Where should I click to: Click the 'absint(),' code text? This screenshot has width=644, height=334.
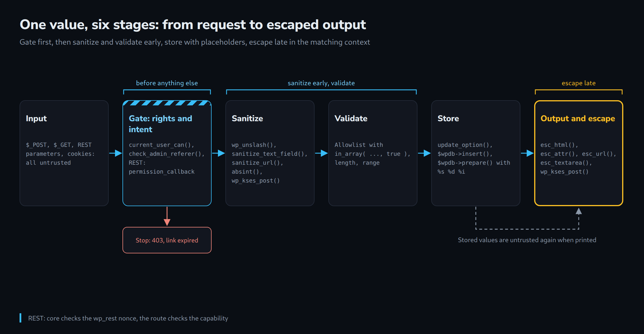click(247, 172)
